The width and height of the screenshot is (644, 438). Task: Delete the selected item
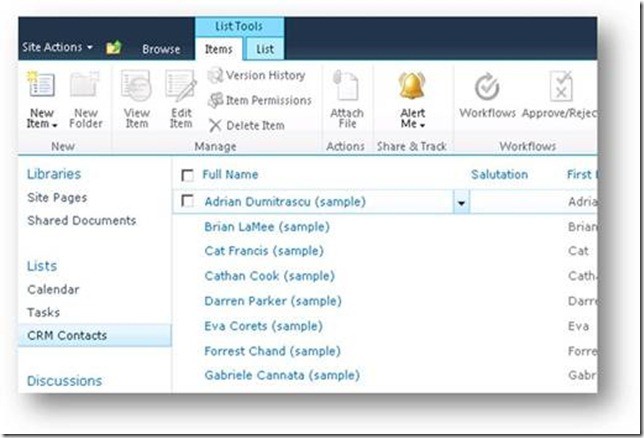pyautogui.click(x=250, y=125)
